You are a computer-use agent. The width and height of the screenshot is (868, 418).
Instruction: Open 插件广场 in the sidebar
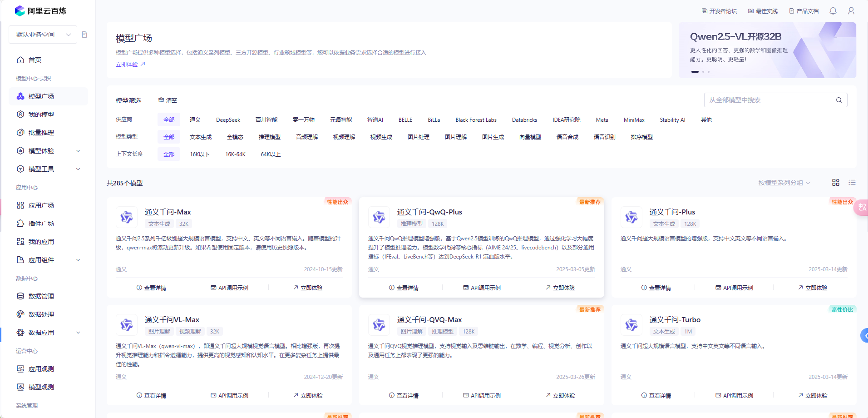(48, 224)
